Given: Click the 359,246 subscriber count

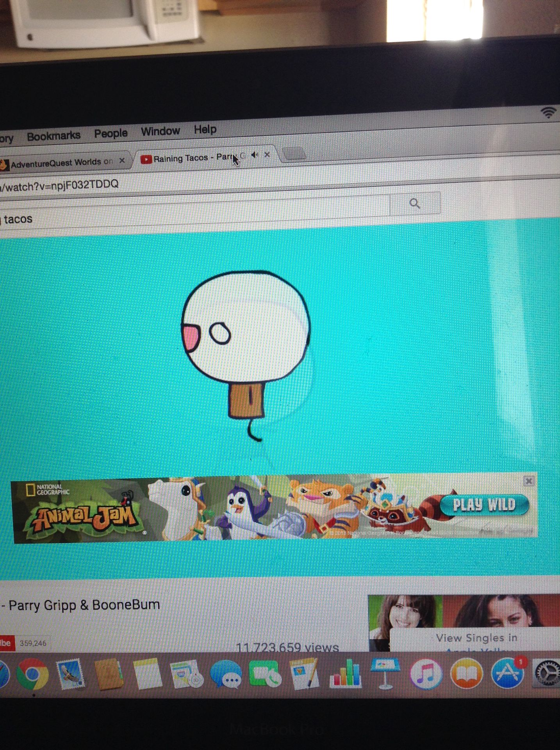Looking at the screenshot, I should pyautogui.click(x=33, y=643).
